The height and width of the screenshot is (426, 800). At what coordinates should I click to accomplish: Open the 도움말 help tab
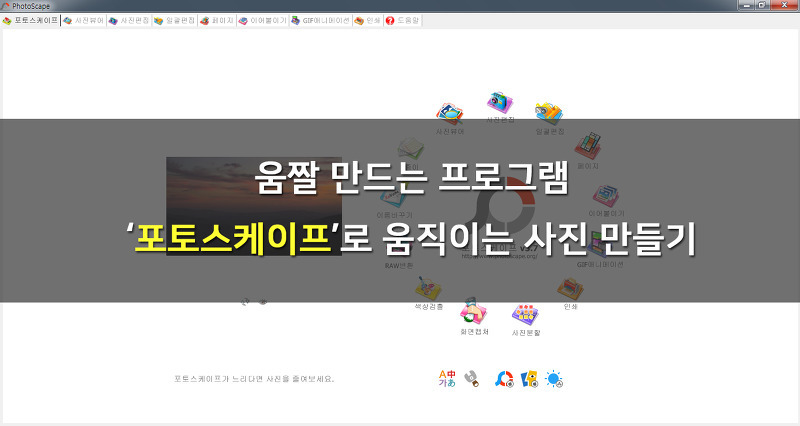pos(403,20)
